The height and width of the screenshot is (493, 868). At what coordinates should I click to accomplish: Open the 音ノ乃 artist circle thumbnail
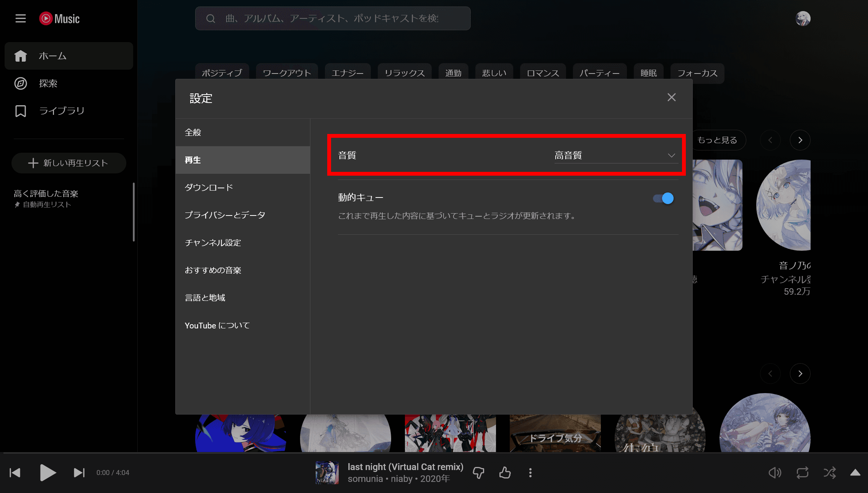[x=783, y=205]
